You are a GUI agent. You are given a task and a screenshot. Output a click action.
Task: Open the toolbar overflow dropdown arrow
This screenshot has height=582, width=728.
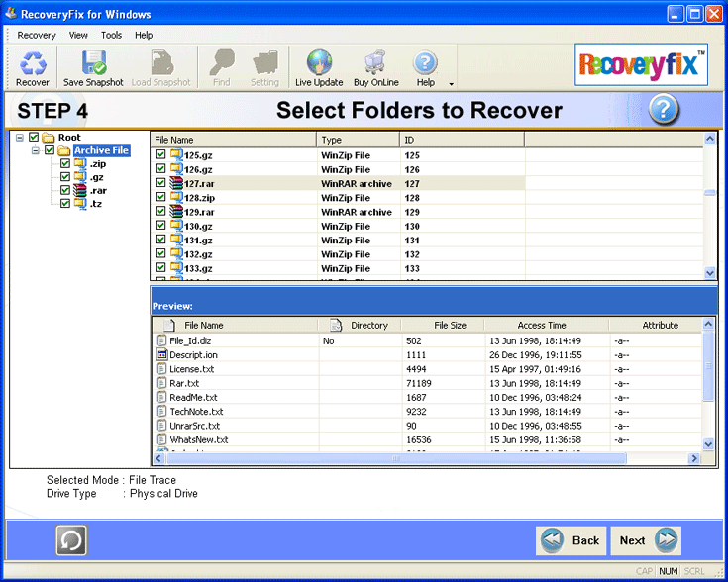452,84
